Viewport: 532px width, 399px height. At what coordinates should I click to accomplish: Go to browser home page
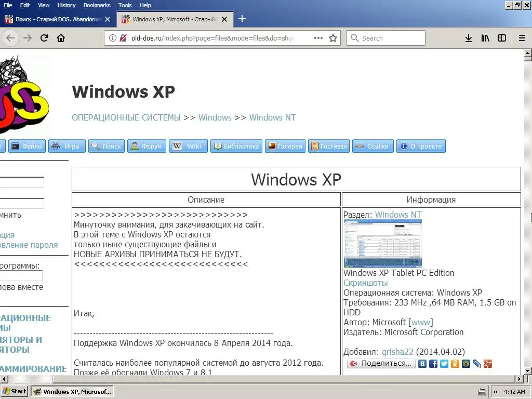coord(61,38)
